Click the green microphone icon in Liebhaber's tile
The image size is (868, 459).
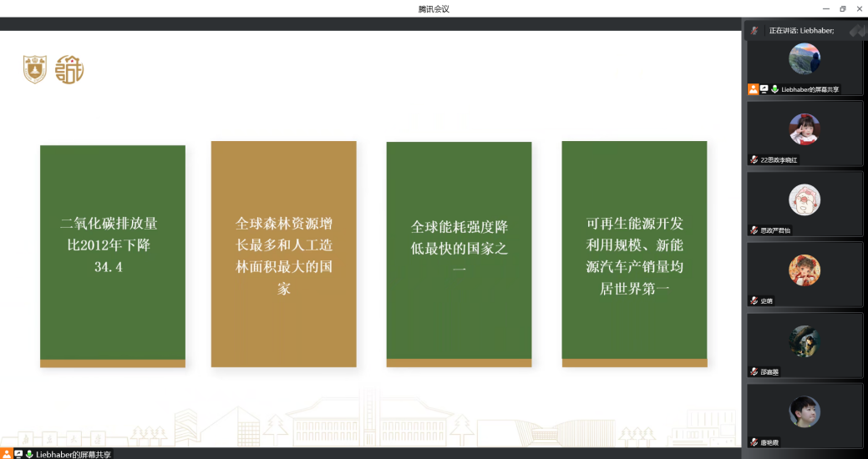(x=774, y=89)
